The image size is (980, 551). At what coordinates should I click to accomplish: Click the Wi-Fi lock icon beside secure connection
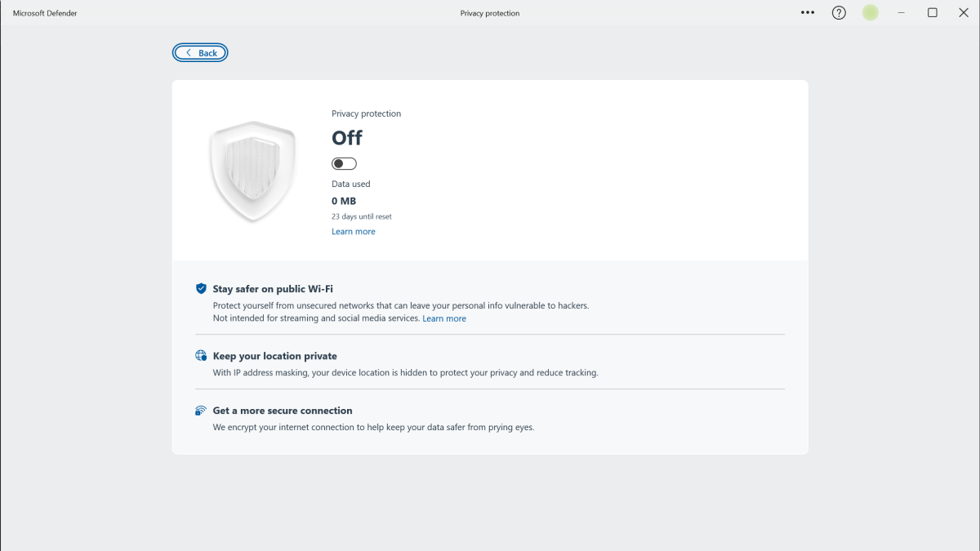click(x=201, y=411)
